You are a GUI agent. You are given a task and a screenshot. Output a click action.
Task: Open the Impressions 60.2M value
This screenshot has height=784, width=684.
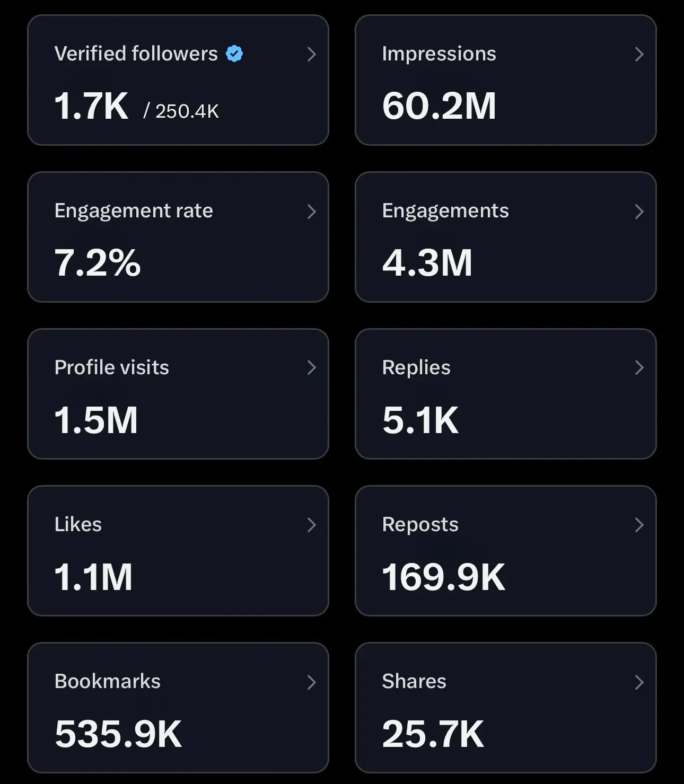pos(439,106)
